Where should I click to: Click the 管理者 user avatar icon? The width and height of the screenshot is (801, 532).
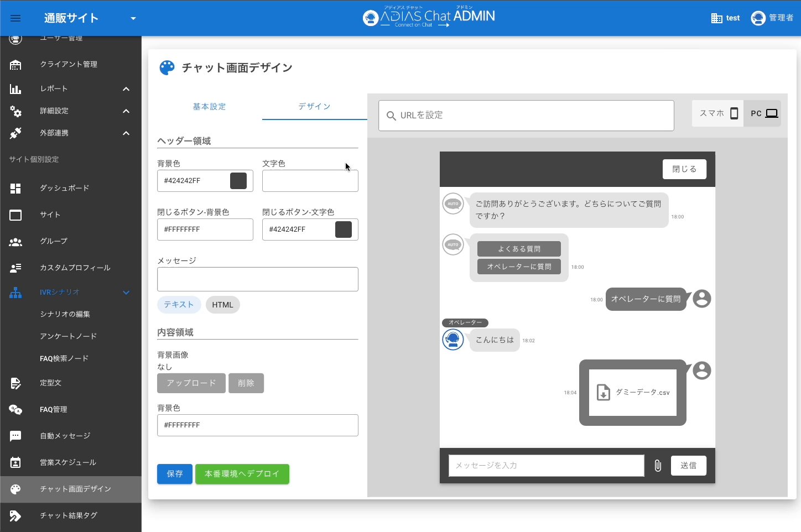758,18
